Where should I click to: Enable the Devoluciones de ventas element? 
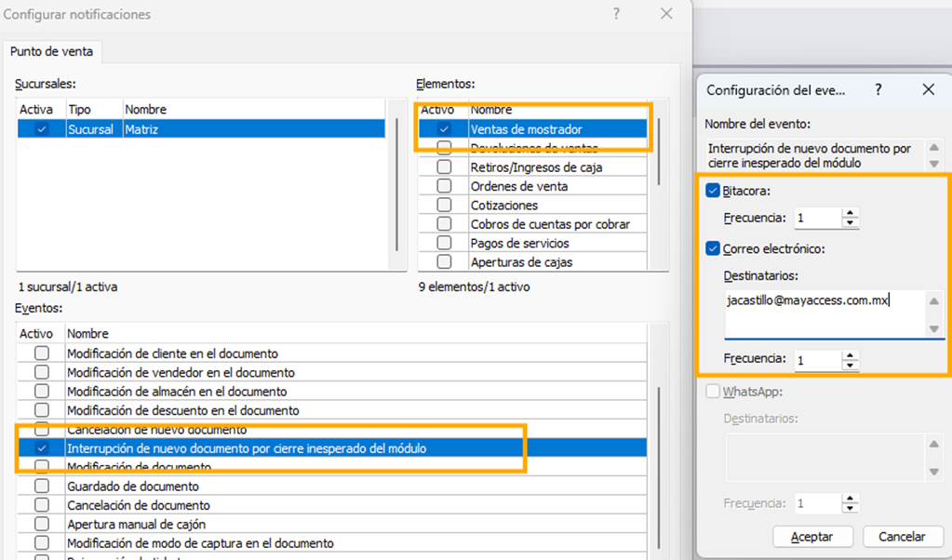(x=444, y=148)
